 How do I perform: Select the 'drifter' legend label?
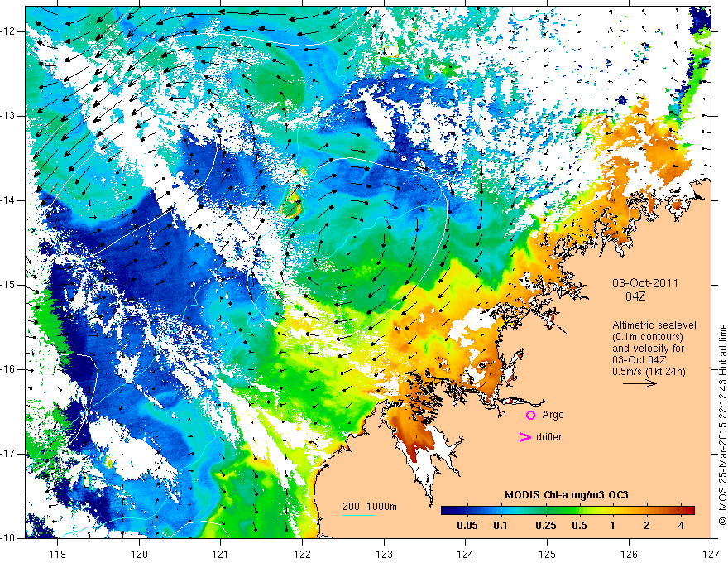click(548, 437)
